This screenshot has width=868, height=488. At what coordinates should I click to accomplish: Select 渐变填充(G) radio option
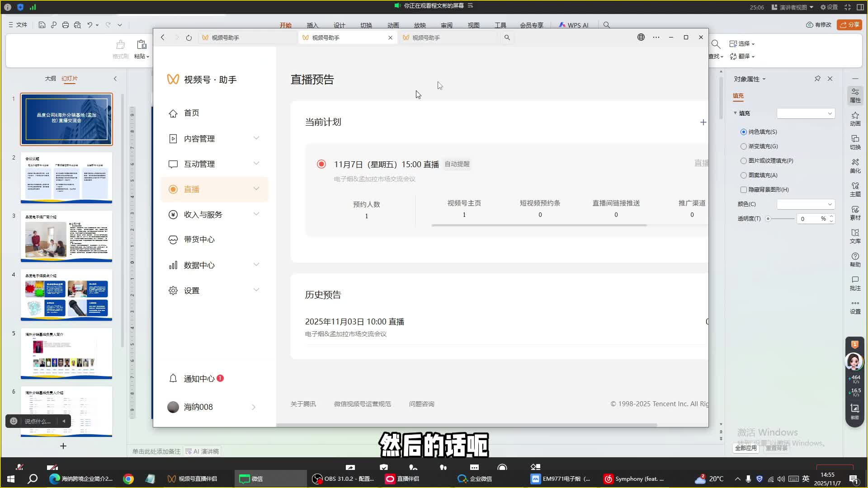(744, 146)
